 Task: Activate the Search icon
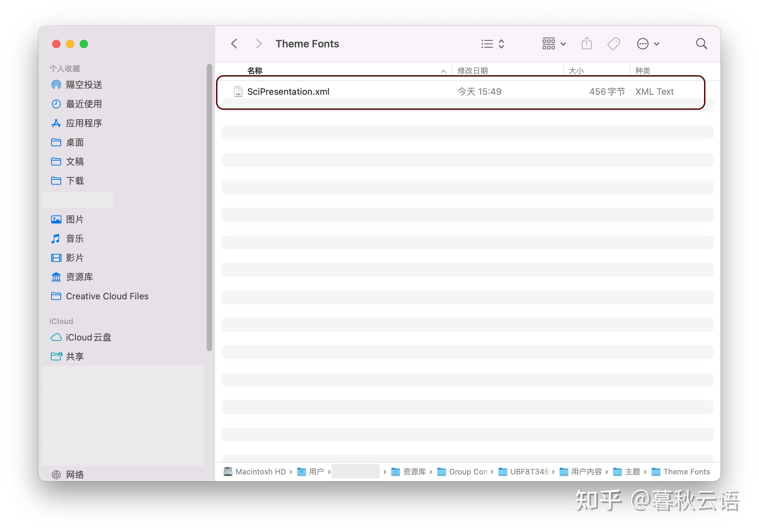click(x=701, y=43)
